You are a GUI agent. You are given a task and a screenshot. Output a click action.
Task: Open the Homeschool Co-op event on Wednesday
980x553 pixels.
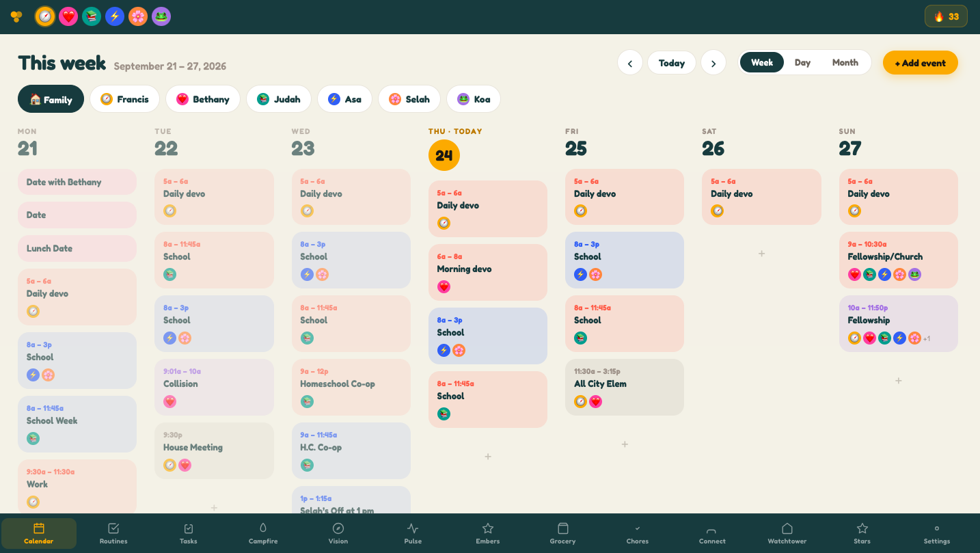[x=351, y=387]
